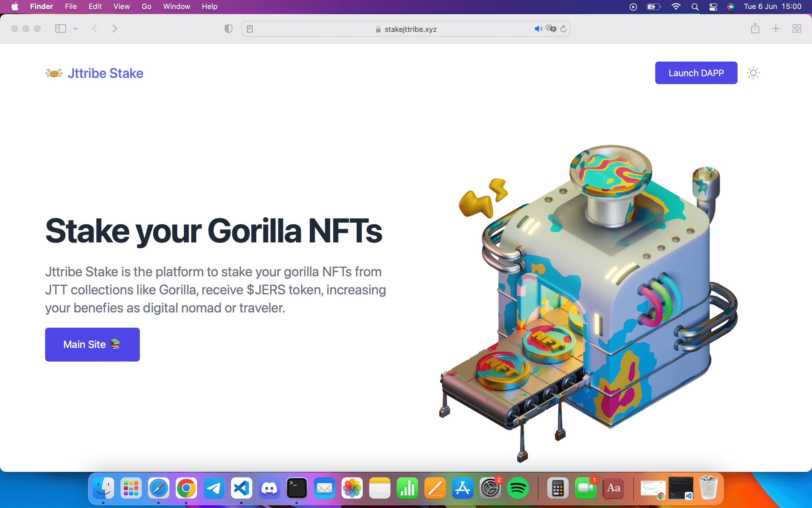812x508 pixels.
Task: Open Notes from the Dock
Action: (x=379, y=488)
